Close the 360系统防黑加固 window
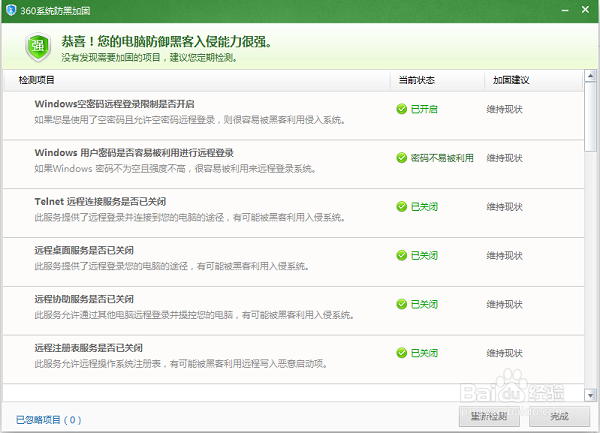600x433 pixels. tap(585, 10)
